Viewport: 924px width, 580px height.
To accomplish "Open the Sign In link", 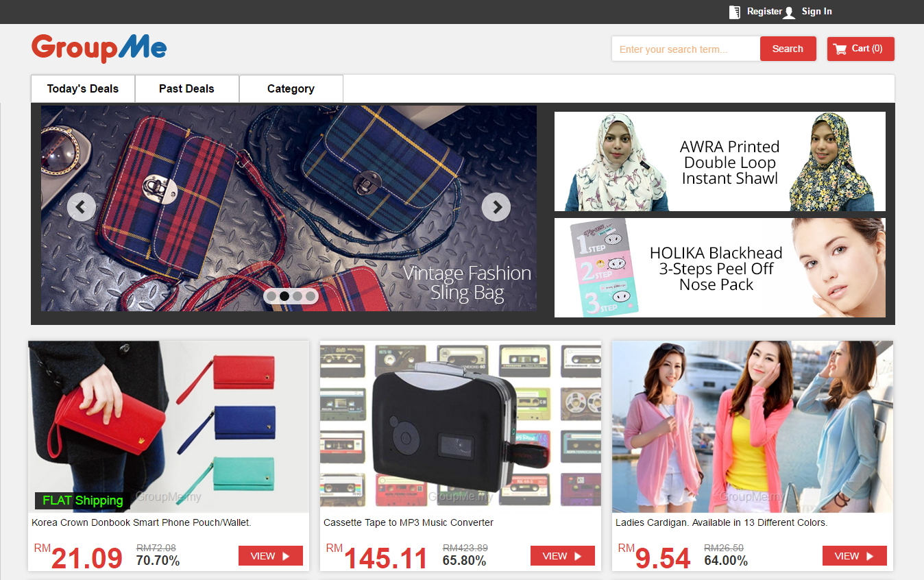I will click(817, 12).
